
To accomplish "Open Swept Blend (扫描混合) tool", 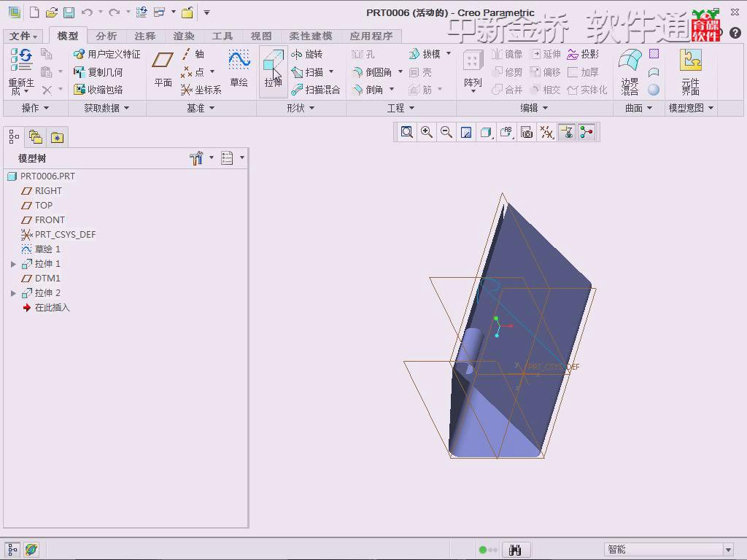I will (x=315, y=90).
